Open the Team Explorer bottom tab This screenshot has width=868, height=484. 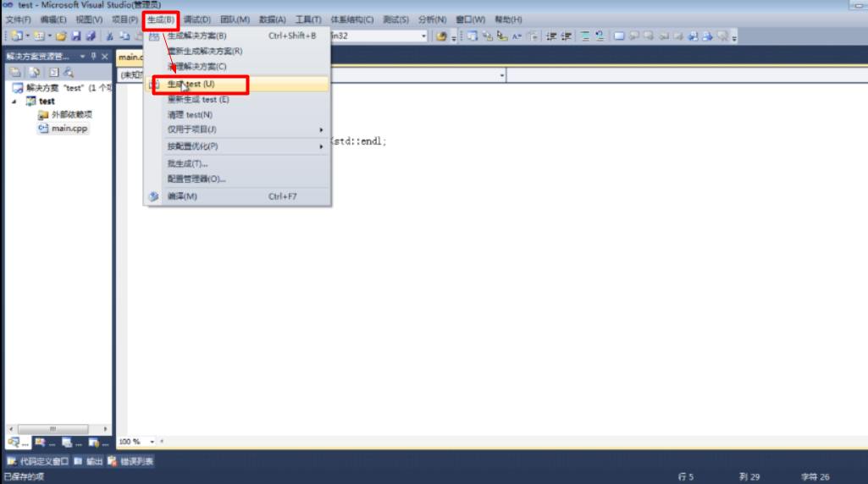[x=98, y=443]
